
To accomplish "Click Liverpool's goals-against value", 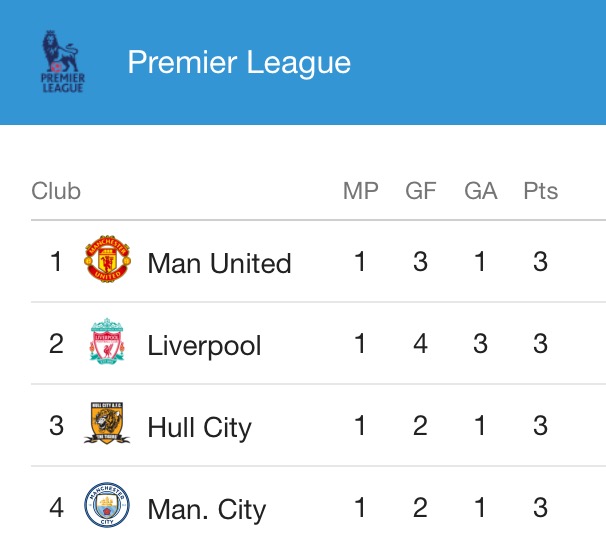I will click(x=480, y=343).
